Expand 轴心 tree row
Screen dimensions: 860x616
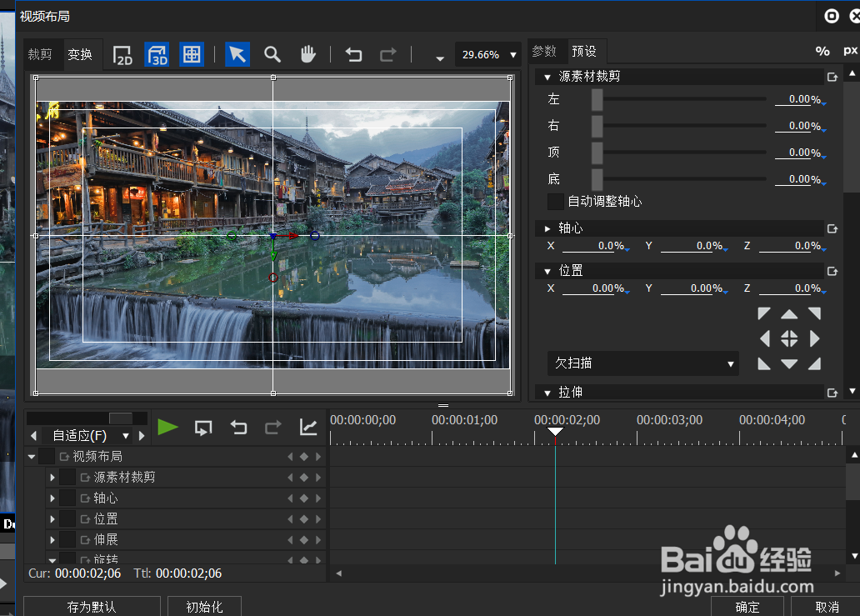coord(52,498)
